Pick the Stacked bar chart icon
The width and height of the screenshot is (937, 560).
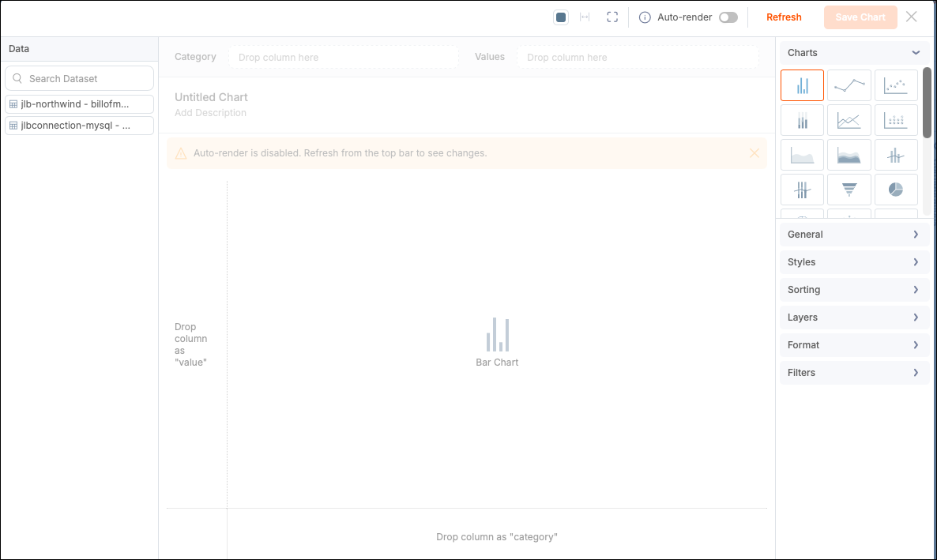(802, 120)
